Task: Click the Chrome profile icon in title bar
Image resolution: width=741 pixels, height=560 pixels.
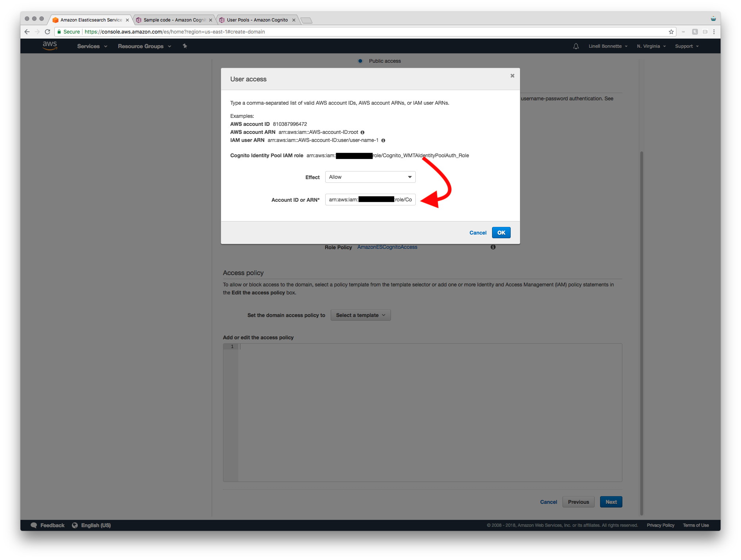Action: pos(713,19)
